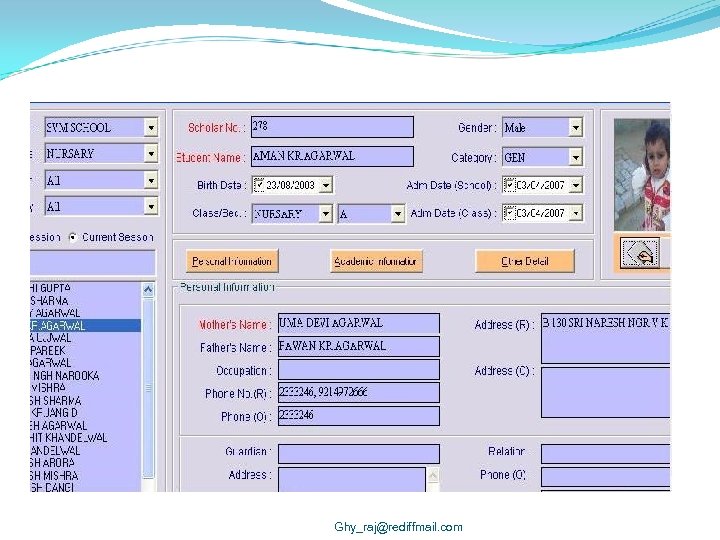The width and height of the screenshot is (720, 540).
Task: Click the Address (R) text area
Action: point(605,338)
